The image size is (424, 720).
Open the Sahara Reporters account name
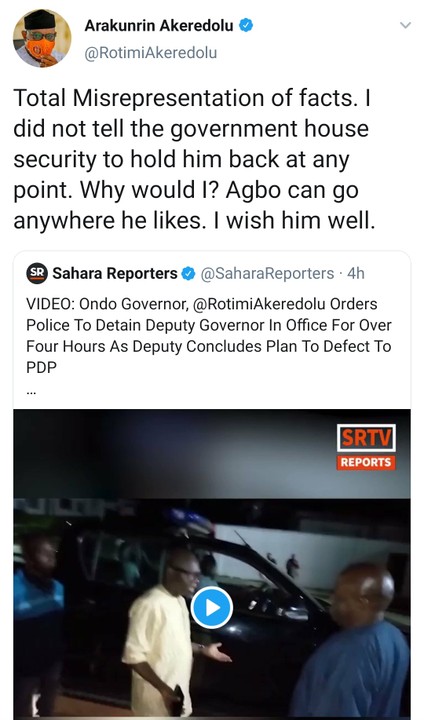(x=115, y=273)
